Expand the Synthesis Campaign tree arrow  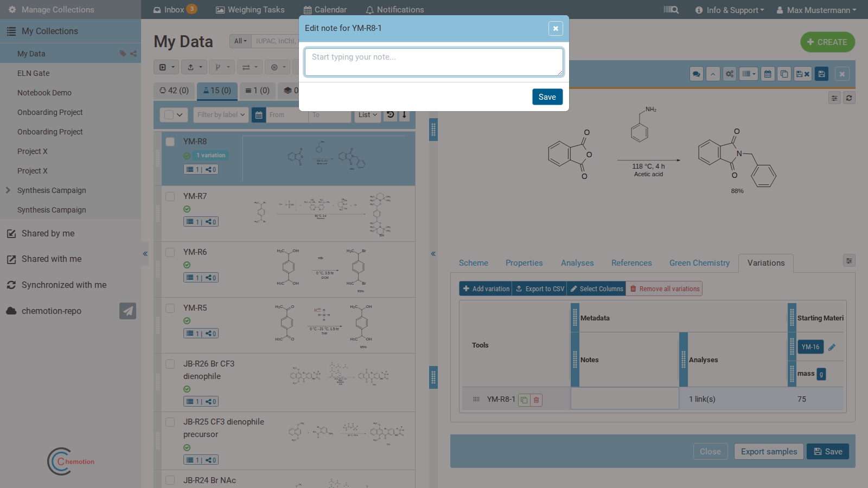tap(8, 190)
